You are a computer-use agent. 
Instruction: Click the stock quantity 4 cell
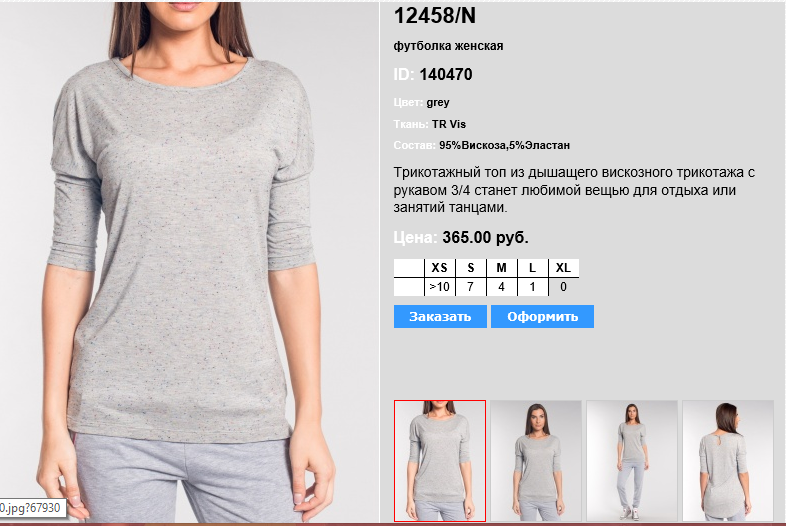[501, 287]
